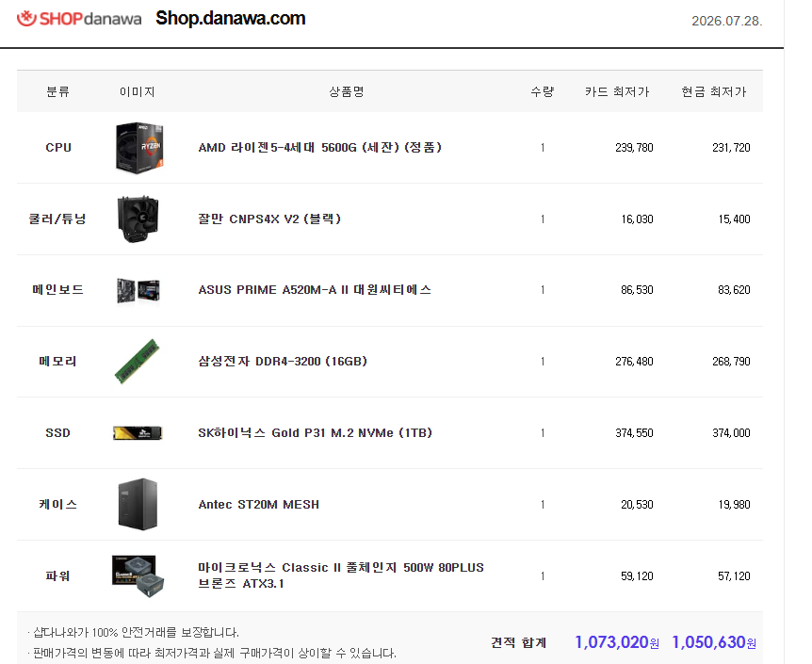Select the 파워 category cell
Image resolution: width=812 pixels, height=664 pixels.
tap(58, 576)
